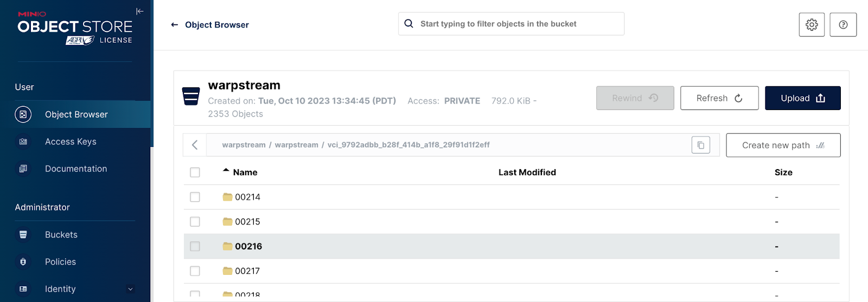
Task: Expand the Identity menu chevron
Action: click(130, 289)
